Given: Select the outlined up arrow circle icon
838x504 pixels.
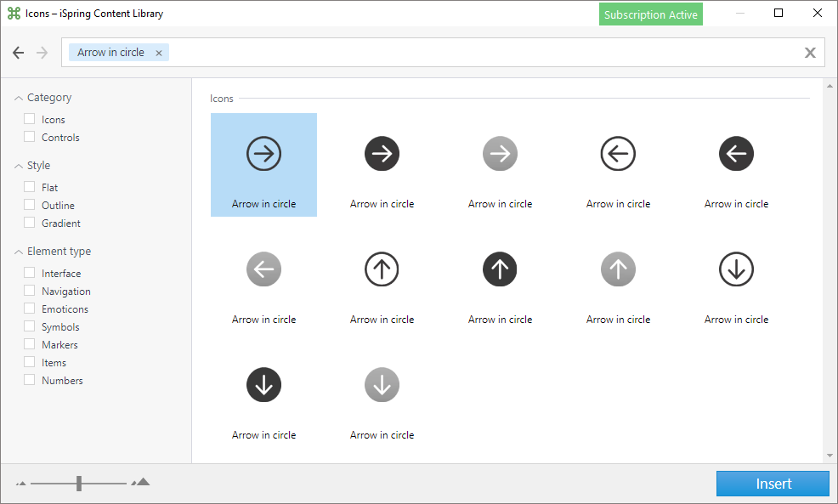Looking at the screenshot, I should (382, 269).
